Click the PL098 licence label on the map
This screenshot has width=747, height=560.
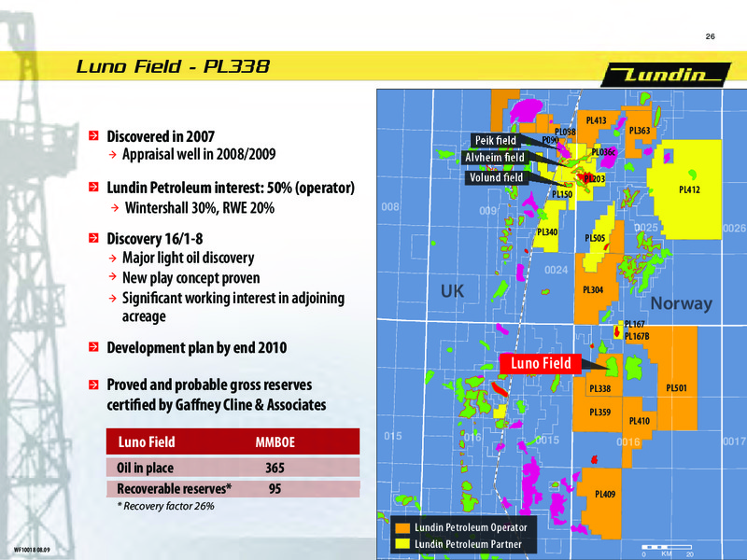click(565, 132)
